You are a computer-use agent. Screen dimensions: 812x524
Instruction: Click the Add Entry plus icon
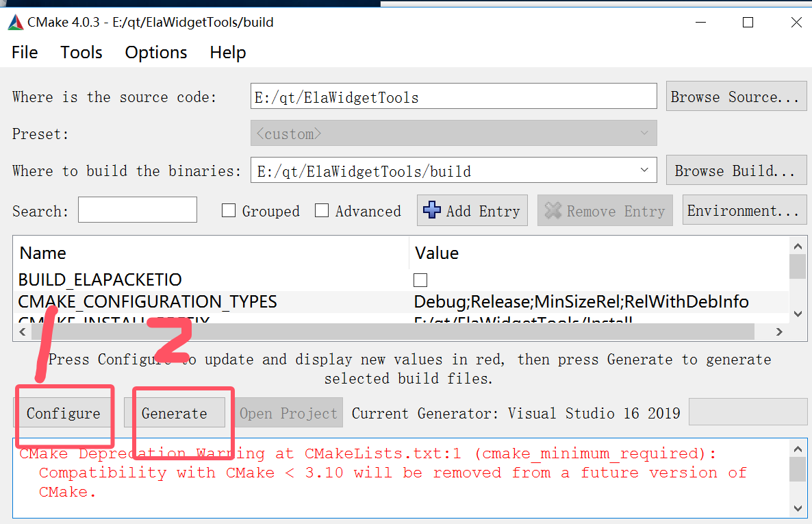(432, 210)
